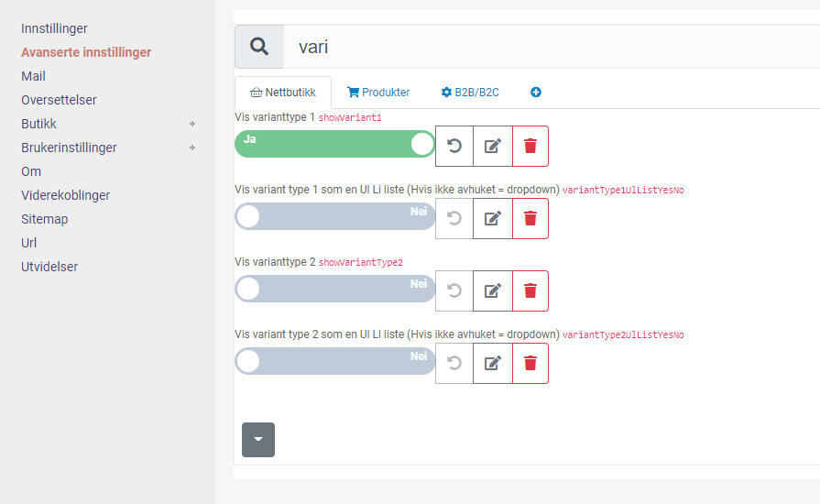Click the magnifying glass search icon
Image resolution: width=820 pixels, height=504 pixels.
(259, 47)
